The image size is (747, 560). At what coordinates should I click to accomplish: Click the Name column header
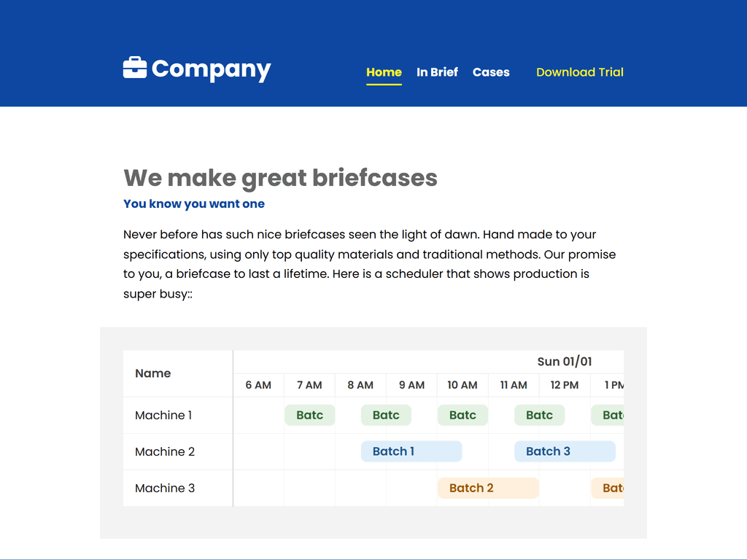(153, 373)
